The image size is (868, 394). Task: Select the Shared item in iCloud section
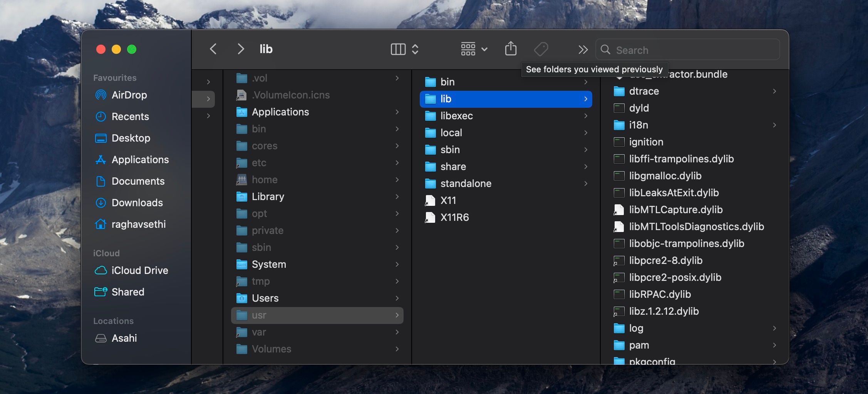(128, 292)
